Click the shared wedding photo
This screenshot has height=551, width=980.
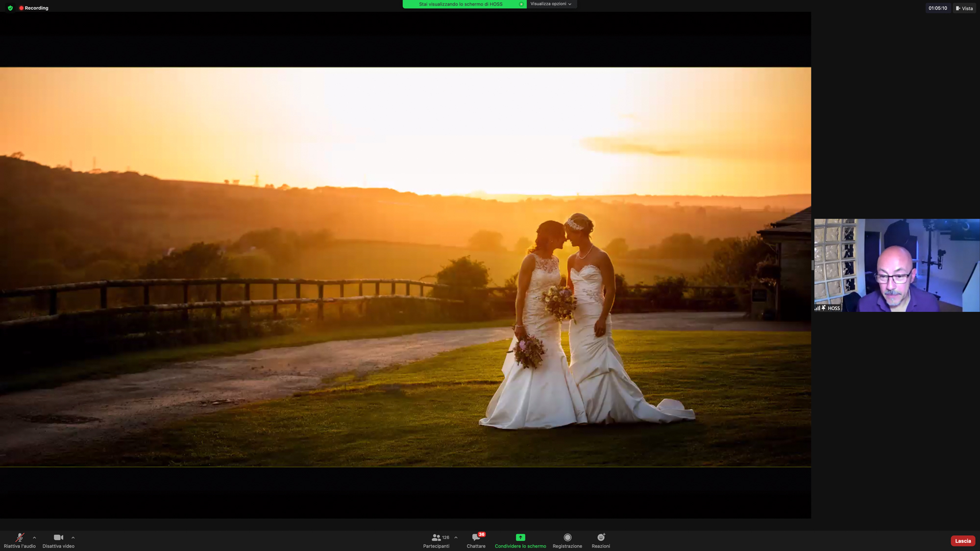[x=405, y=267]
